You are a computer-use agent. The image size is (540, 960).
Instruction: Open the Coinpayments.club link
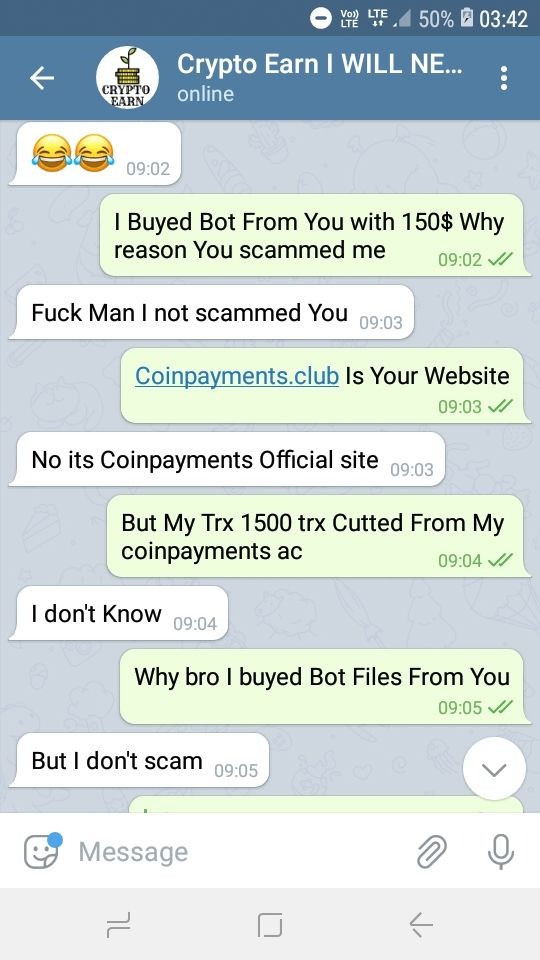[237, 375]
